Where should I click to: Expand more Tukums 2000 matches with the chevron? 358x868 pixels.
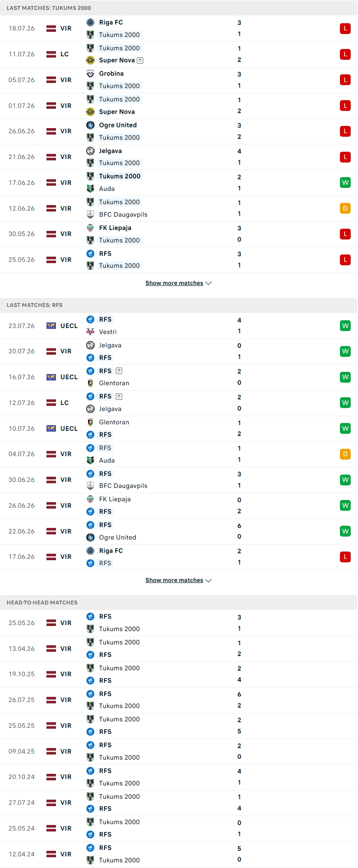209,283
